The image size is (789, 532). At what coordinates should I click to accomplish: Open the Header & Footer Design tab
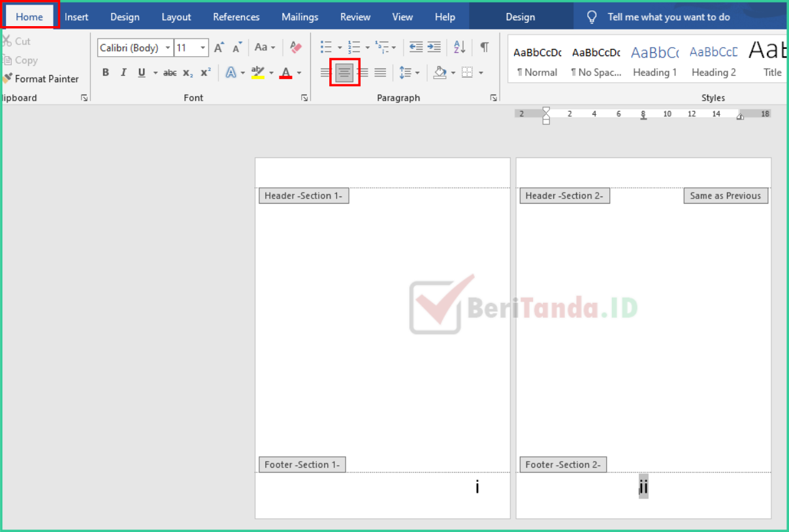tap(521, 17)
